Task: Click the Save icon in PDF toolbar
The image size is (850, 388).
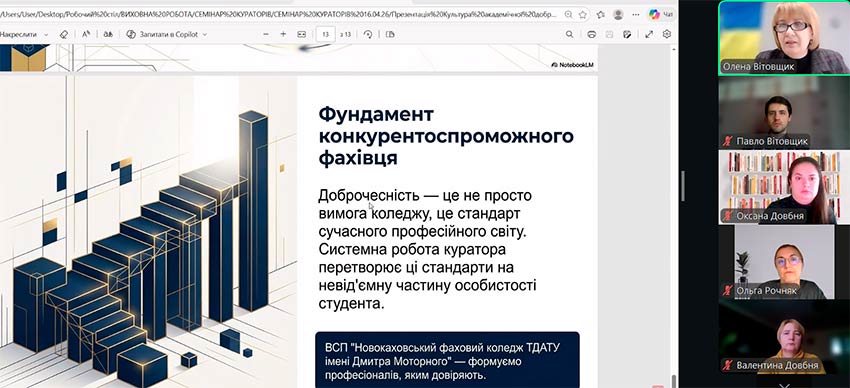Action: pyautogui.click(x=609, y=34)
